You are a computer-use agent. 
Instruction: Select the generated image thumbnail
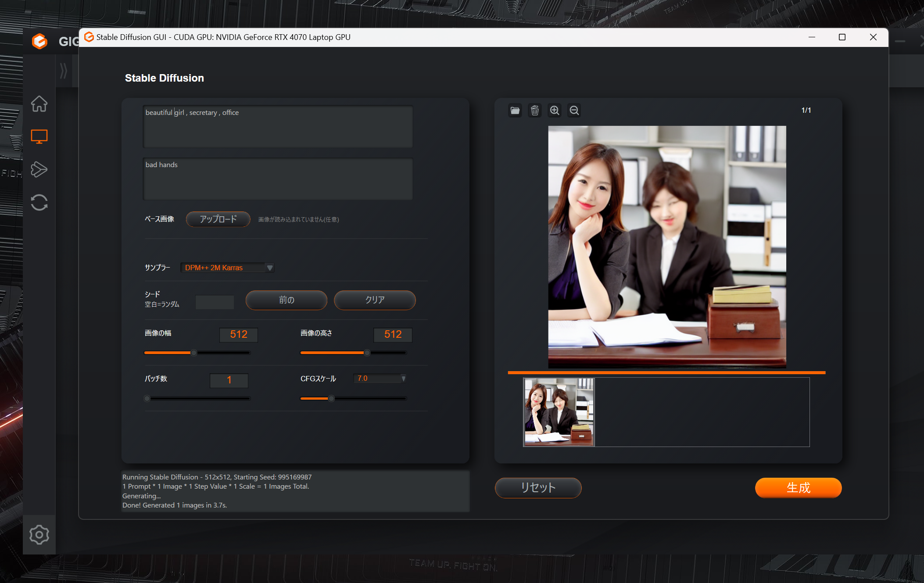559,412
